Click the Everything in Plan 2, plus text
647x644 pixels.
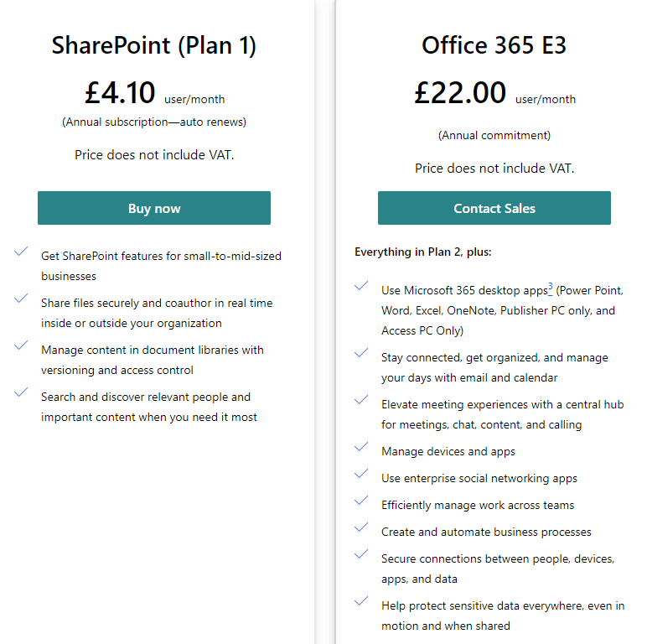pos(423,252)
